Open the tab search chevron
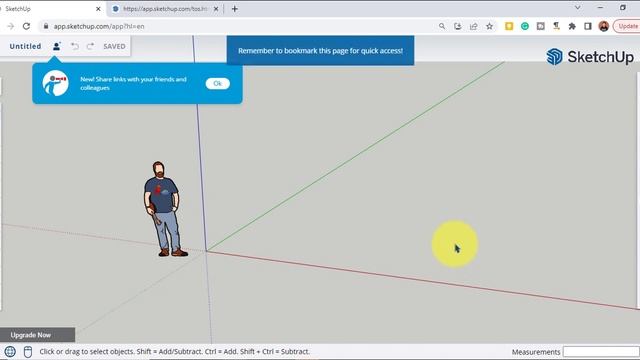 click(x=578, y=8)
